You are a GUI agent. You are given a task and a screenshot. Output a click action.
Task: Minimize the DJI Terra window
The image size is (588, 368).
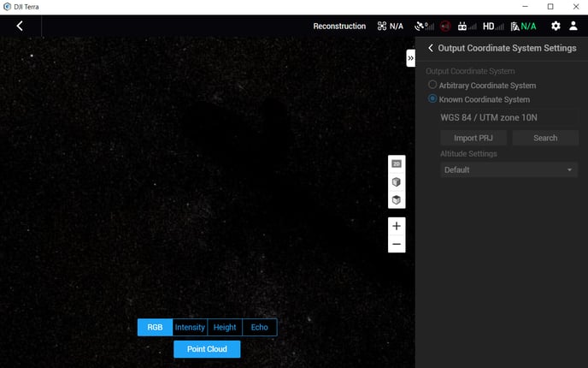(x=525, y=6)
